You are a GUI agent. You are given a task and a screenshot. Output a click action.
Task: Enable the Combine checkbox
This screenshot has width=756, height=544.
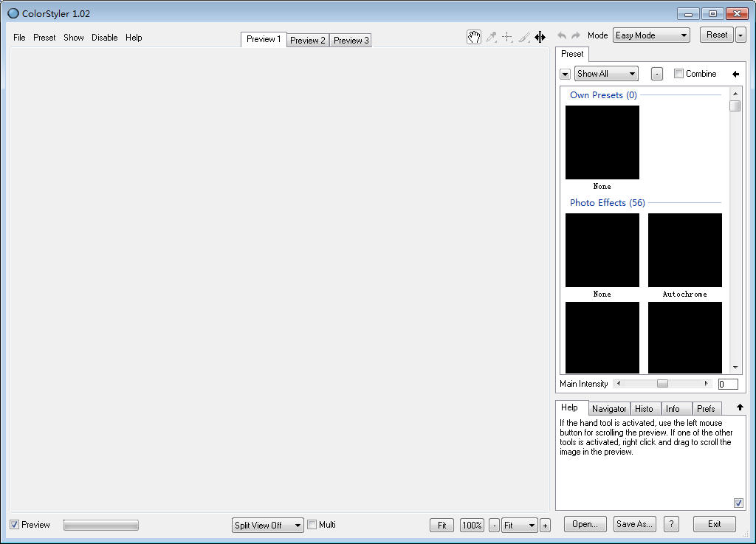[679, 74]
